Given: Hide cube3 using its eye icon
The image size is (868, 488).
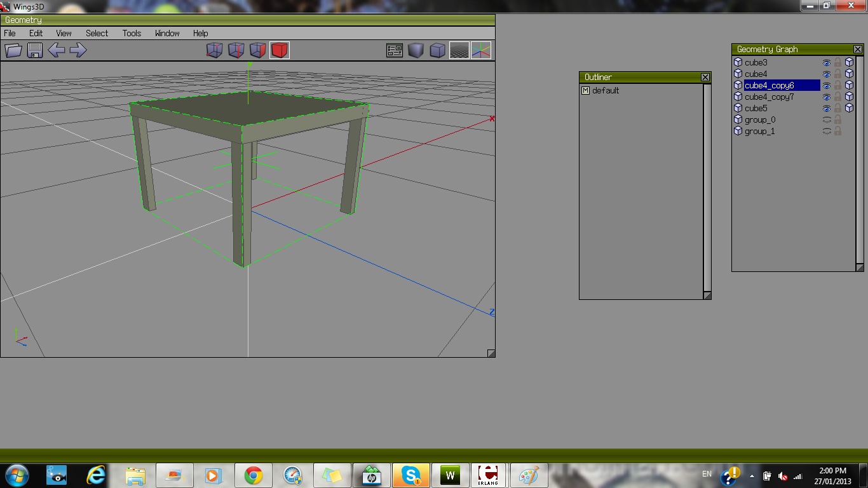Looking at the screenshot, I should point(827,63).
